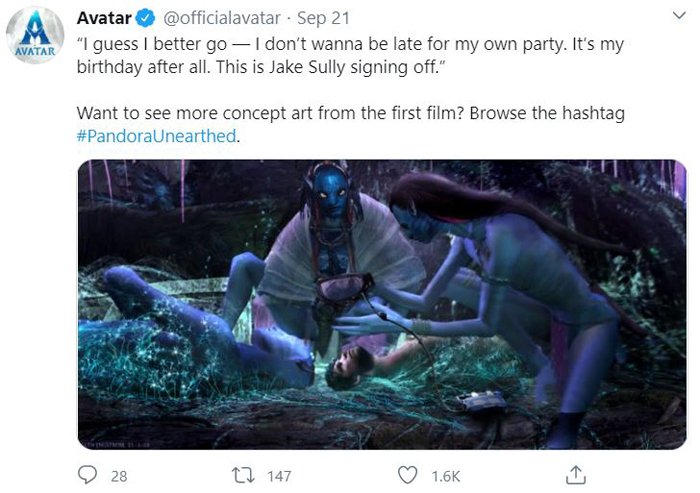Image resolution: width=700 pixels, height=493 pixels.
Task: Click the 'Want to see more concept art' sentence
Action: [x=350, y=113]
